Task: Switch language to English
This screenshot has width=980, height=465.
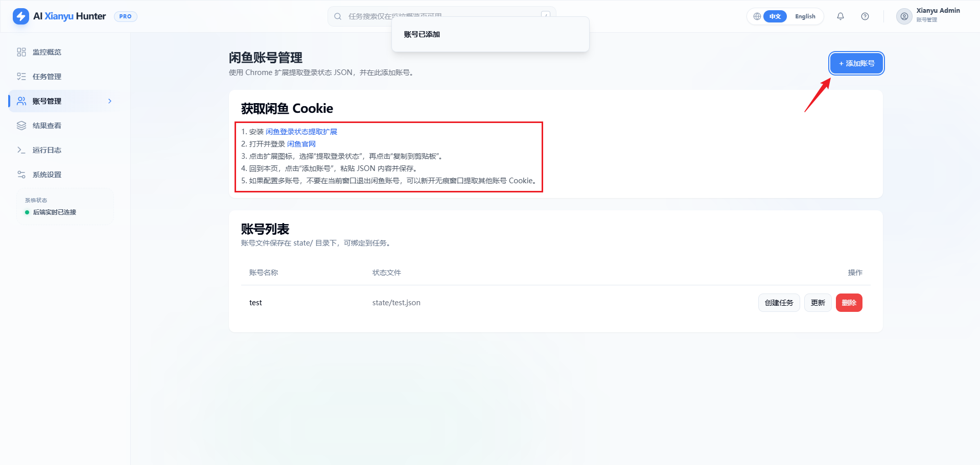Action: [805, 16]
